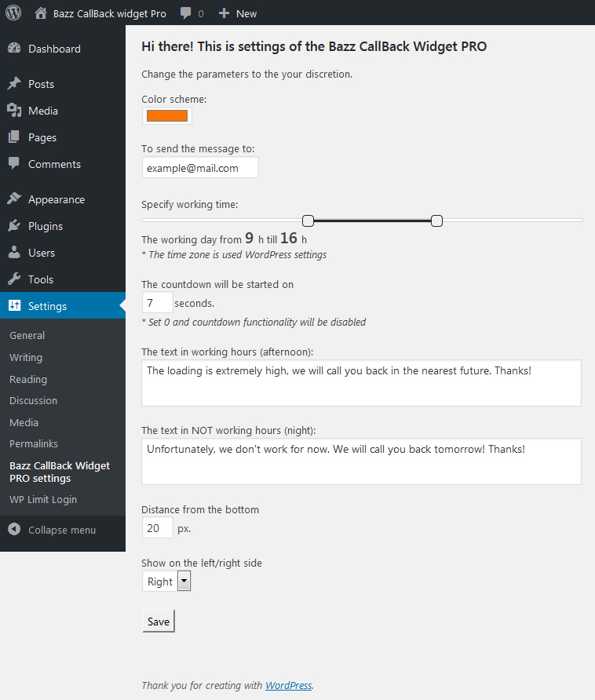The width and height of the screenshot is (595, 700).
Task: Click the plus icon next to New
Action: [x=224, y=13]
